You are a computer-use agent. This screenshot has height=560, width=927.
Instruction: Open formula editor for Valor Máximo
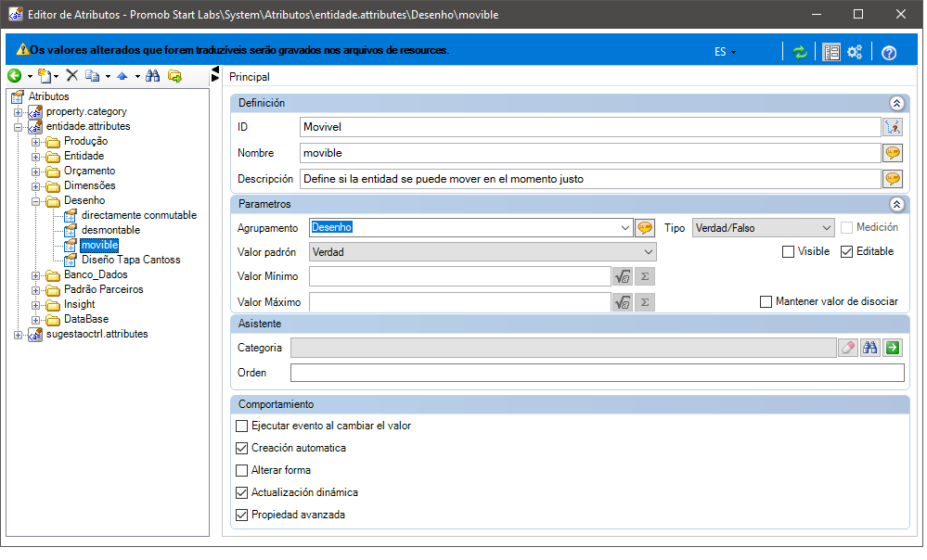coord(623,302)
